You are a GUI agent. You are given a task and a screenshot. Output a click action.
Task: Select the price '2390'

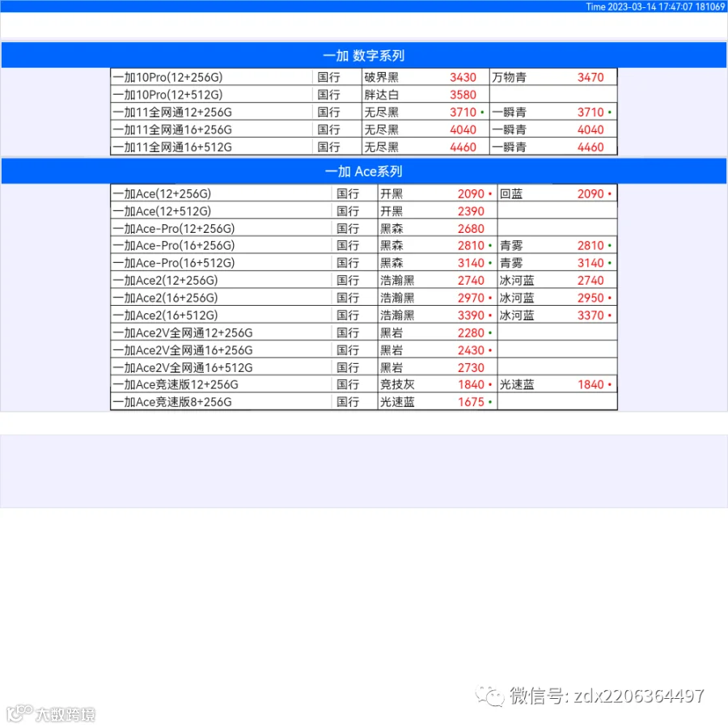tap(471, 211)
